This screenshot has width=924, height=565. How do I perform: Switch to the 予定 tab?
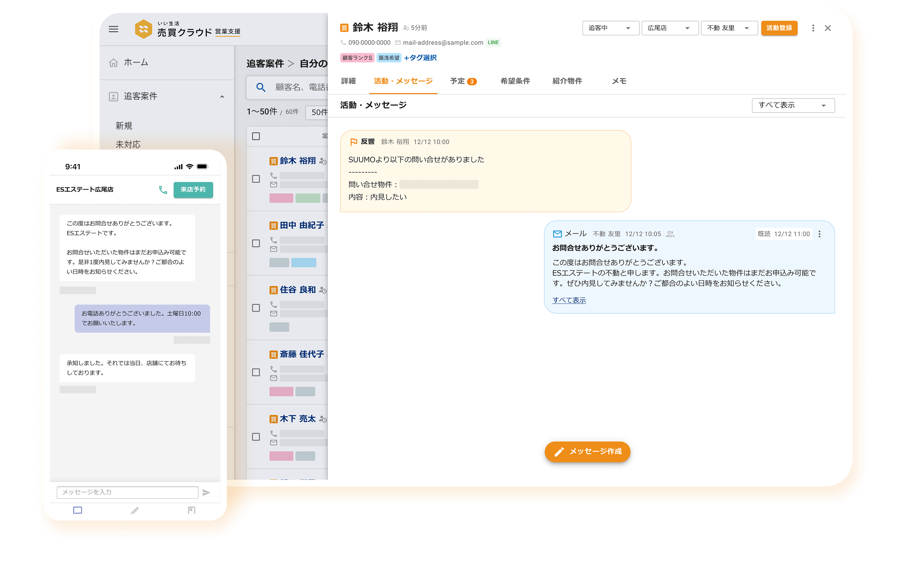click(463, 81)
